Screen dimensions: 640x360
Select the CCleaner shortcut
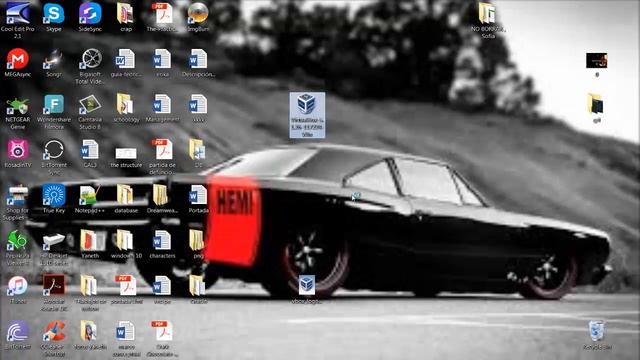[x=54, y=339]
